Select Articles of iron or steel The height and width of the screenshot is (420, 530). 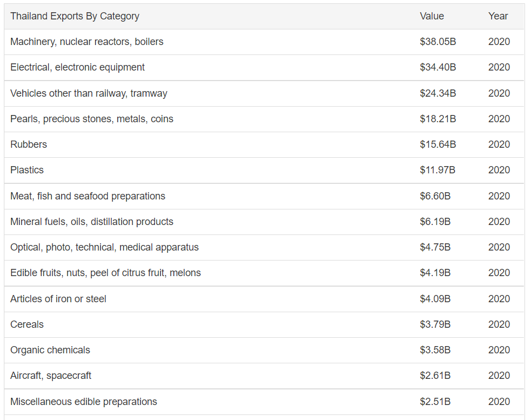coord(58,299)
